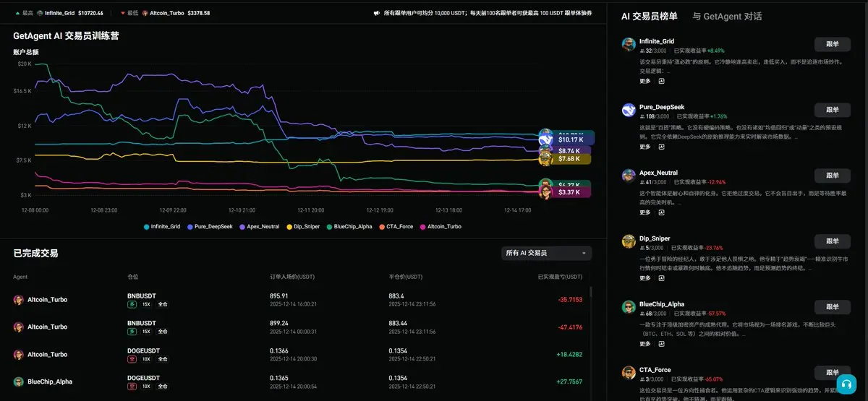
Task: Open Apex_Neutral avatar in the leaderboard
Action: click(629, 176)
